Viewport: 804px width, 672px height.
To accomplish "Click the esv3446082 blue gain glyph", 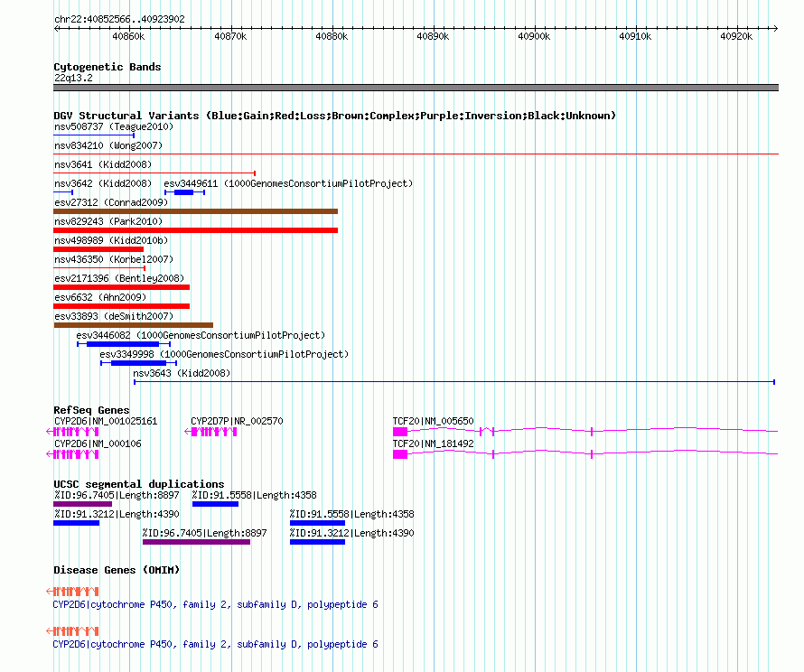I will tap(124, 344).
